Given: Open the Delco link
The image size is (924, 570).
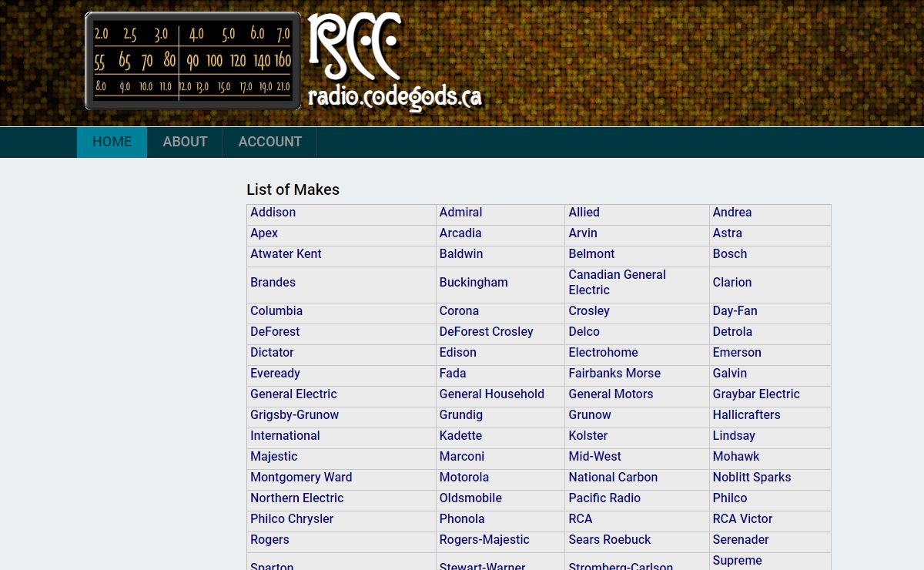Looking at the screenshot, I should coord(584,332).
